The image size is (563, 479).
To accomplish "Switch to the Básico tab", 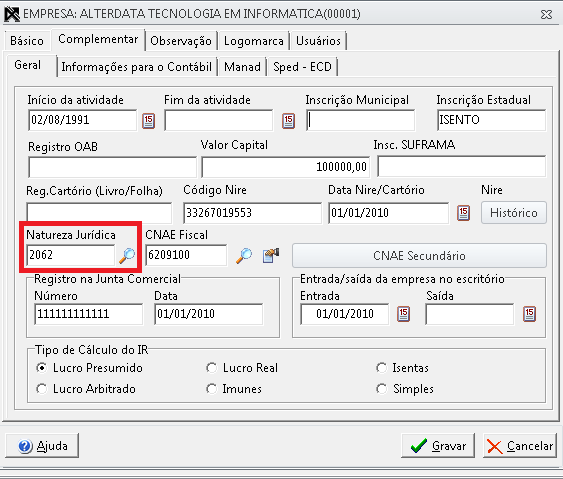I will click(27, 41).
